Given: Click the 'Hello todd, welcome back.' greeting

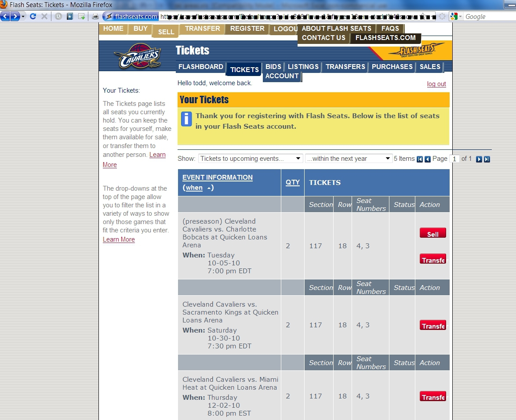Looking at the screenshot, I should point(214,83).
